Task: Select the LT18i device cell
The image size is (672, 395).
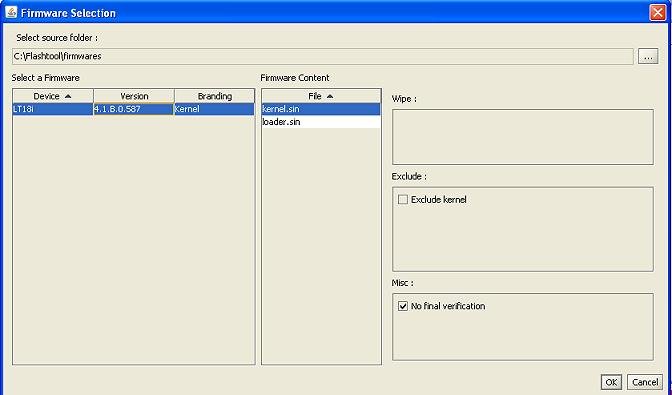Action: tap(53, 109)
